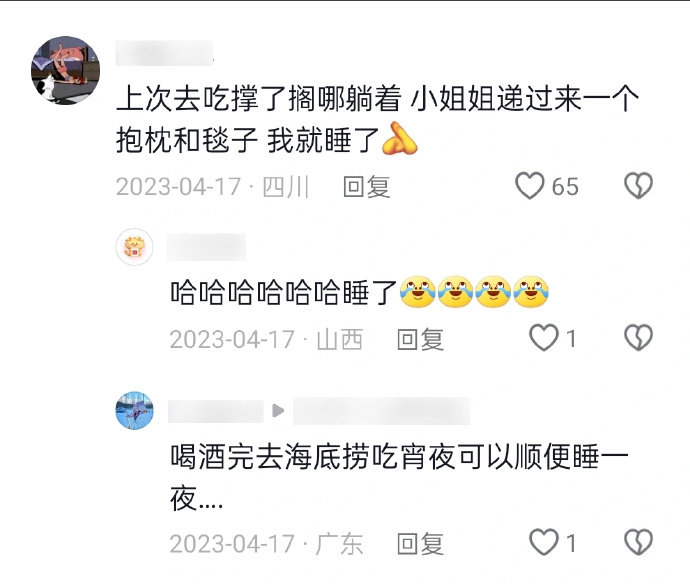The width and height of the screenshot is (690, 586).
Task: Dislike the Guangdong reply with broken heart
Action: tap(638, 542)
